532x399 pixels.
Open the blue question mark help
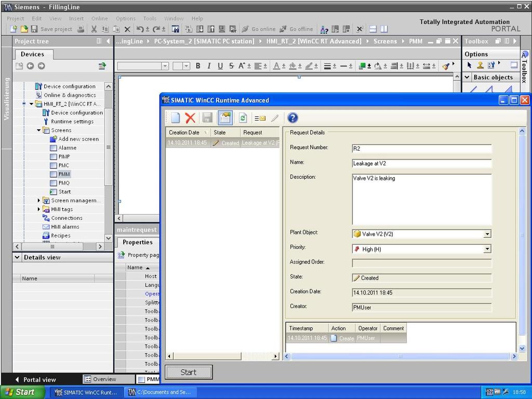[292, 118]
